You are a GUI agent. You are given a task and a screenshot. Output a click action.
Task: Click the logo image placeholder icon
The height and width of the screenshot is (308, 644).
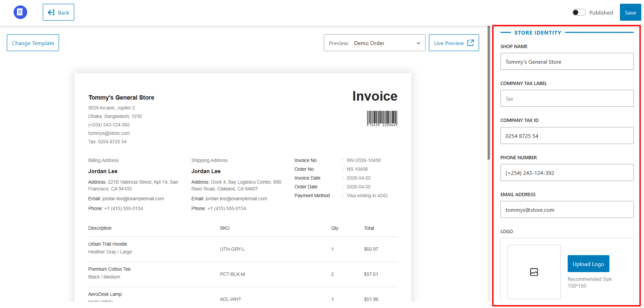coord(534,272)
